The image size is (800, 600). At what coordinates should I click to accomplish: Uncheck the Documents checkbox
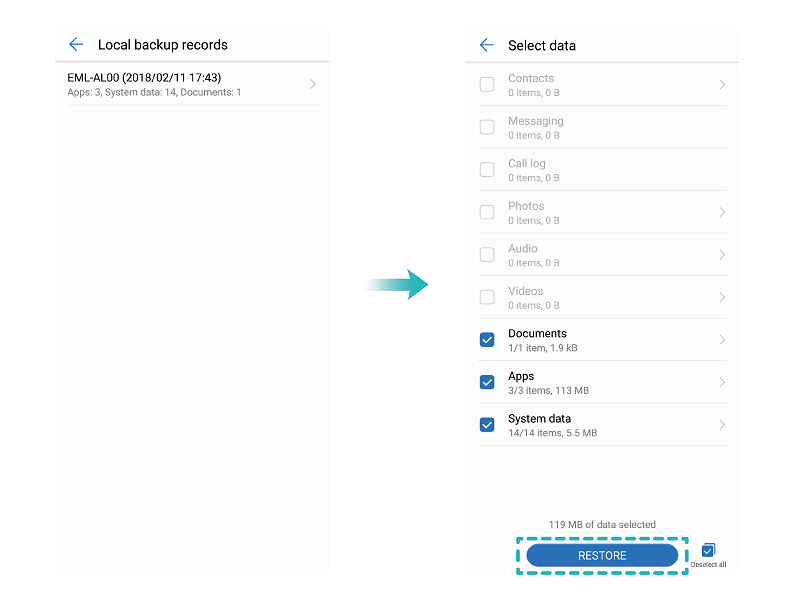point(487,340)
